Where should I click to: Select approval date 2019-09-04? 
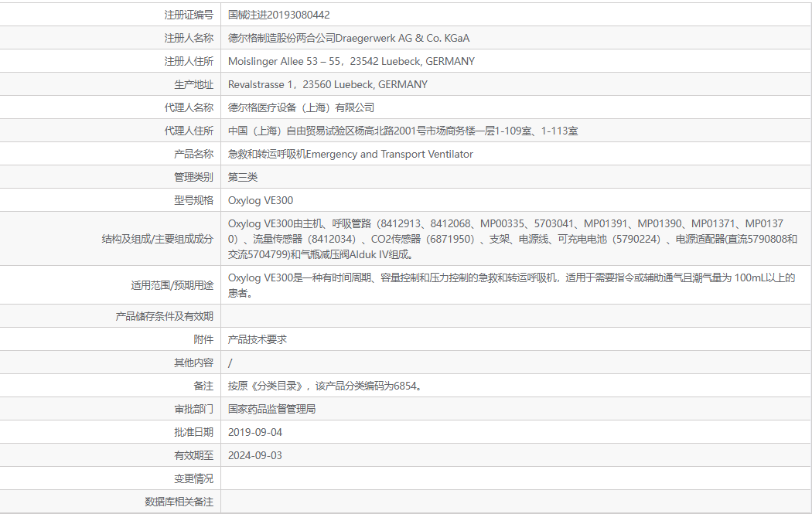click(254, 433)
